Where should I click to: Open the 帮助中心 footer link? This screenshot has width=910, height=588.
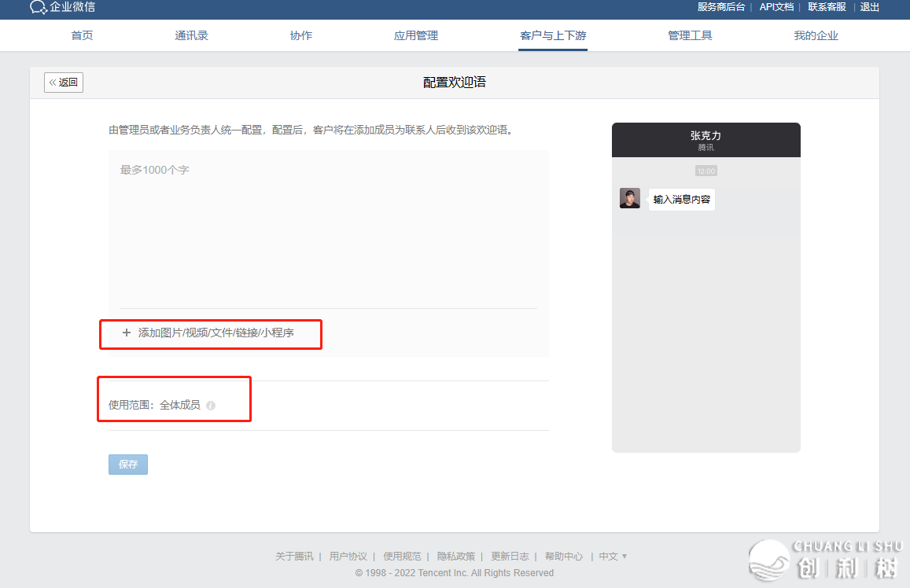[563, 557]
